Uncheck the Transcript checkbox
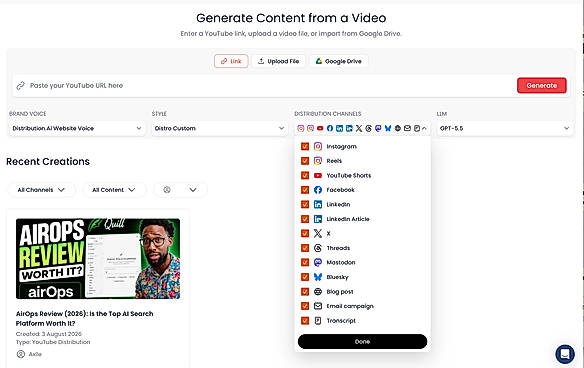 (x=305, y=321)
